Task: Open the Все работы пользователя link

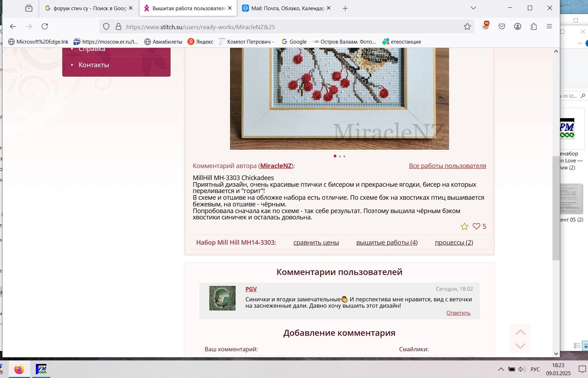Action: [447, 166]
